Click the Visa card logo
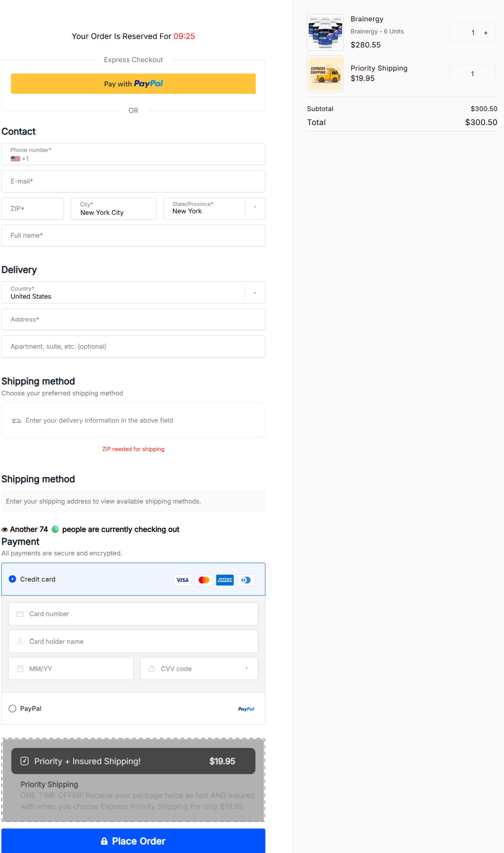This screenshot has height=853, width=504. [182, 580]
